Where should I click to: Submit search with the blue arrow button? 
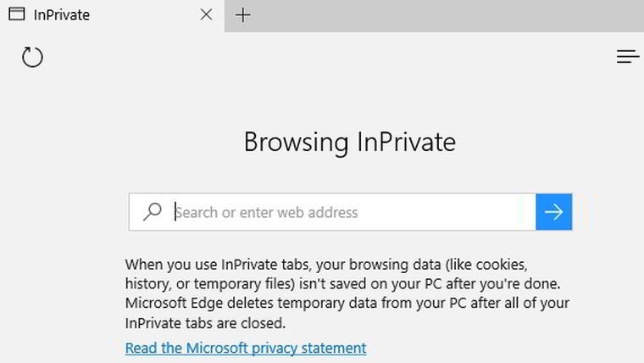553,212
